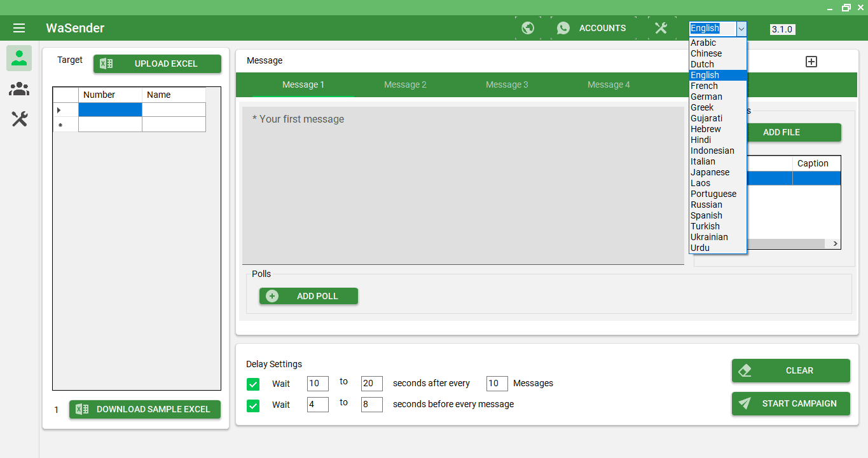Image resolution: width=868 pixels, height=458 pixels.
Task: Select highlighted English in language list
Action: (x=718, y=75)
